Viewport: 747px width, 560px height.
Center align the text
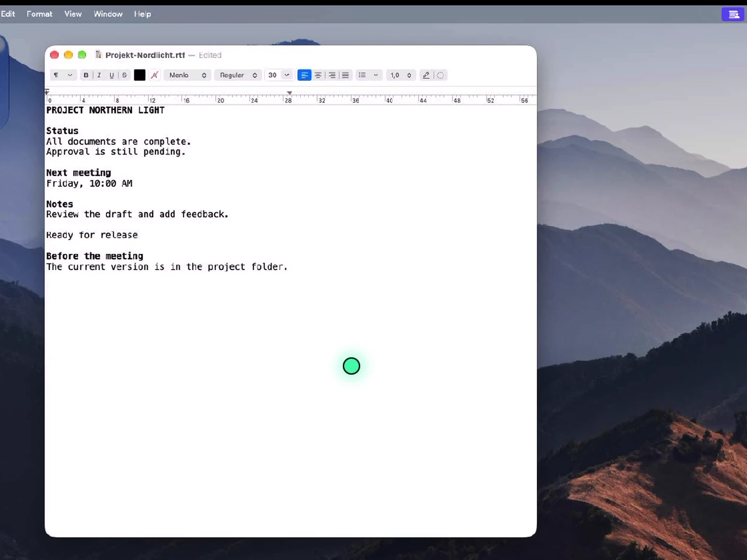pos(318,75)
